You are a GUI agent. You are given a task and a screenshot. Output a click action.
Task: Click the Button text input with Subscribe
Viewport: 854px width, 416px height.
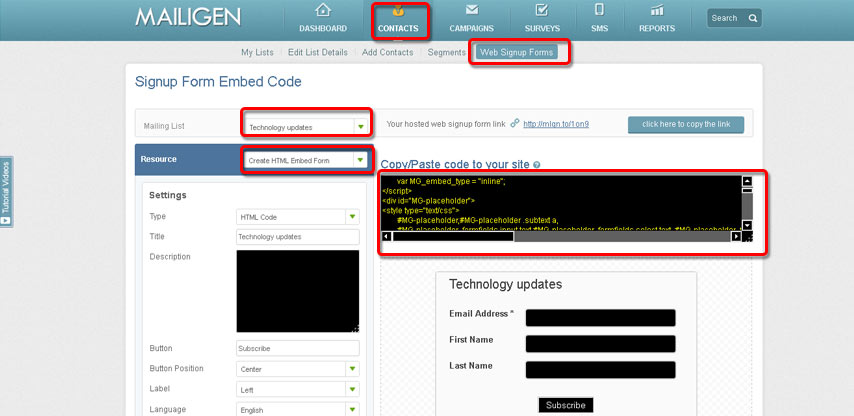298,348
